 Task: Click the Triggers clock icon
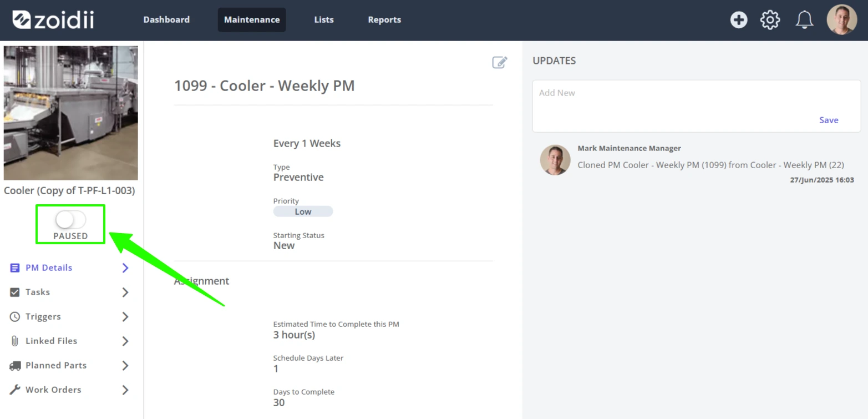click(x=15, y=316)
